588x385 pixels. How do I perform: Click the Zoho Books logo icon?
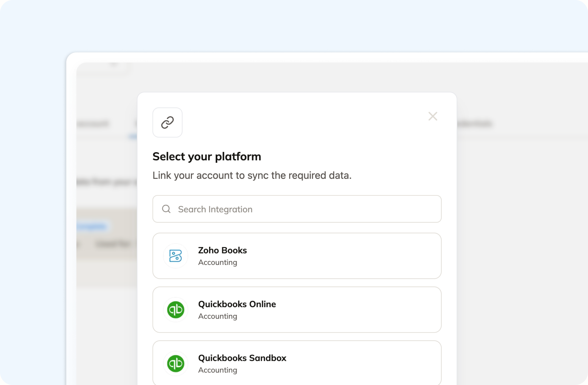point(176,256)
